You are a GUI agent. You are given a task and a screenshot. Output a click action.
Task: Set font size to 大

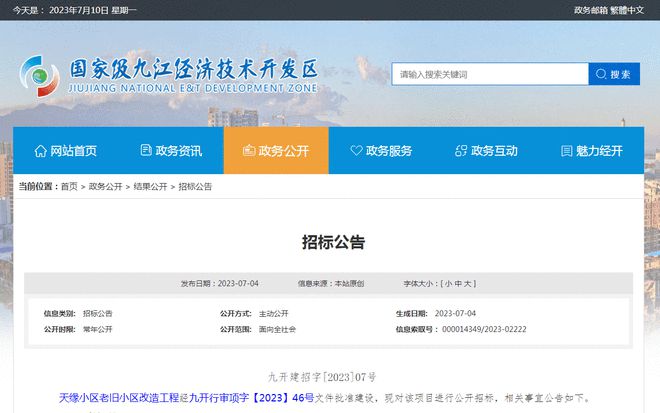468,284
